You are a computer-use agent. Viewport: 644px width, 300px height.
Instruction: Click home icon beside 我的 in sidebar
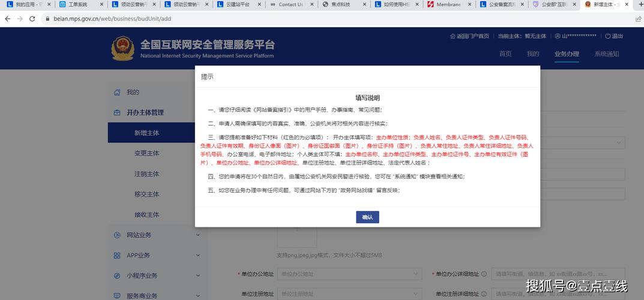coord(117,92)
